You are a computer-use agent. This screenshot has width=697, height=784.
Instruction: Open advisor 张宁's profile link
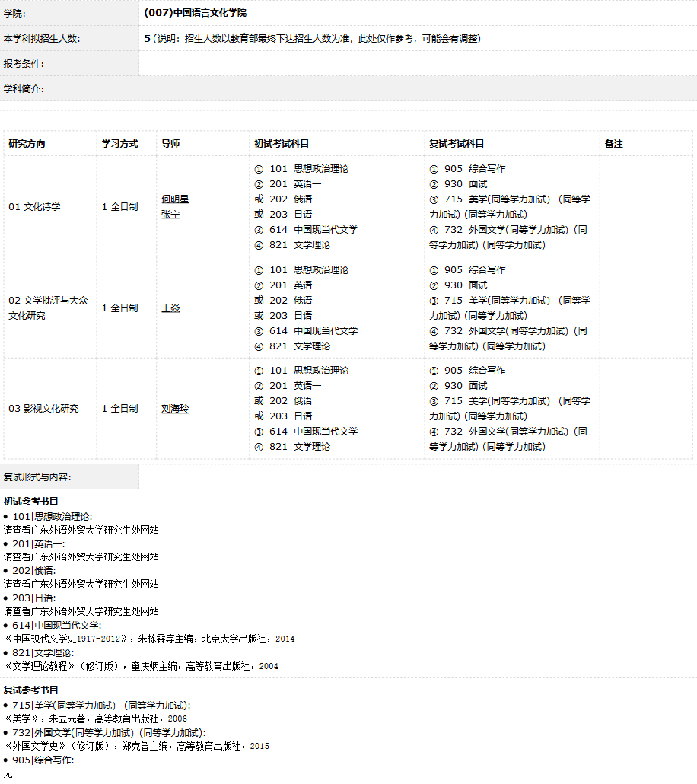(170, 215)
